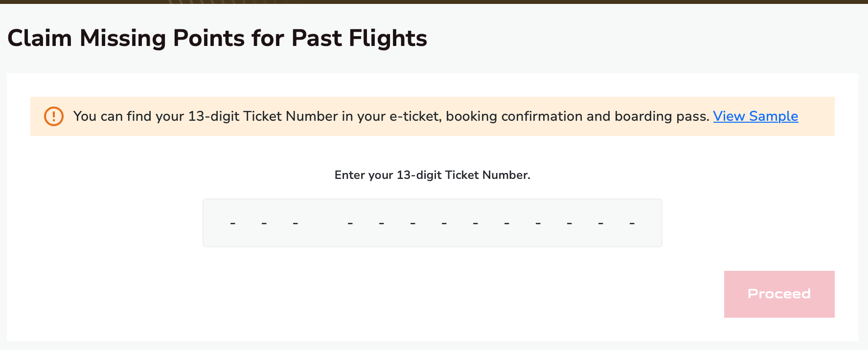Click the orange exclamation alert icon
Image resolution: width=868 pixels, height=350 pixels.
(54, 116)
